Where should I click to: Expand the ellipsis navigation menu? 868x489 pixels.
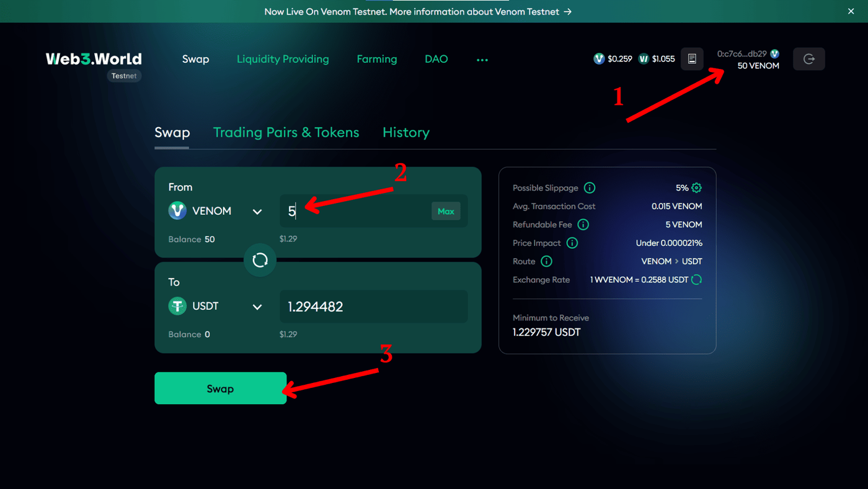pyautogui.click(x=482, y=59)
